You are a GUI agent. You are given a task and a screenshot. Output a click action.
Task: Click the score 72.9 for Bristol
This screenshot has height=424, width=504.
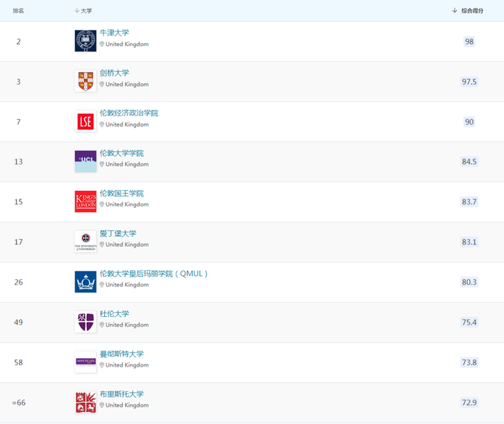point(469,402)
